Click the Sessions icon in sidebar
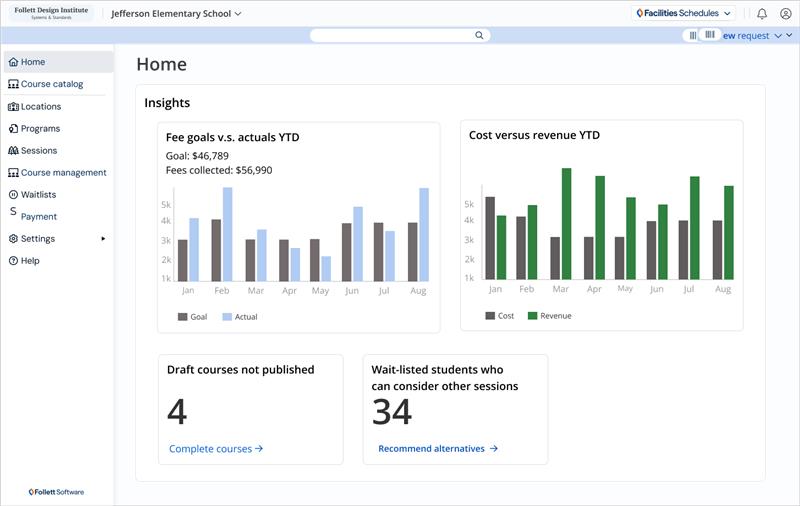 click(13, 151)
